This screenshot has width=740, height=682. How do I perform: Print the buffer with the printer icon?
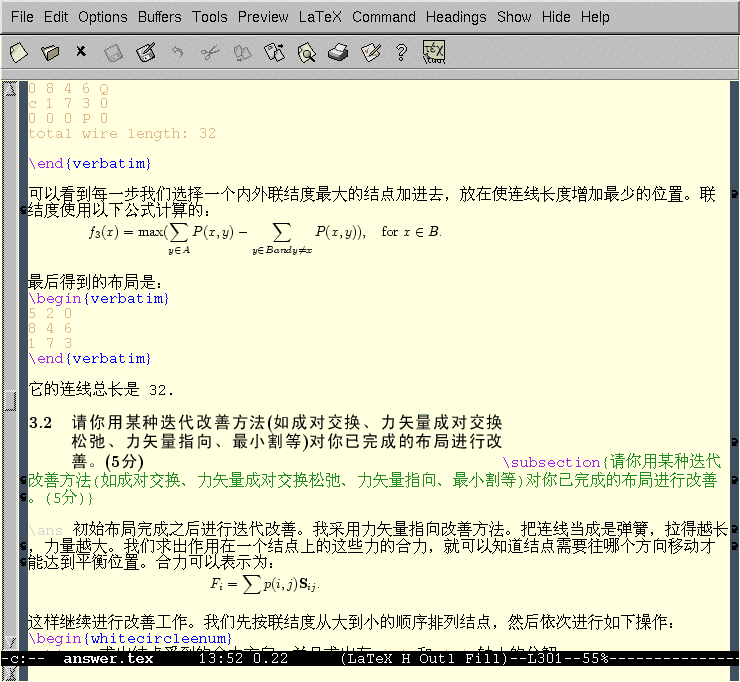[338, 51]
